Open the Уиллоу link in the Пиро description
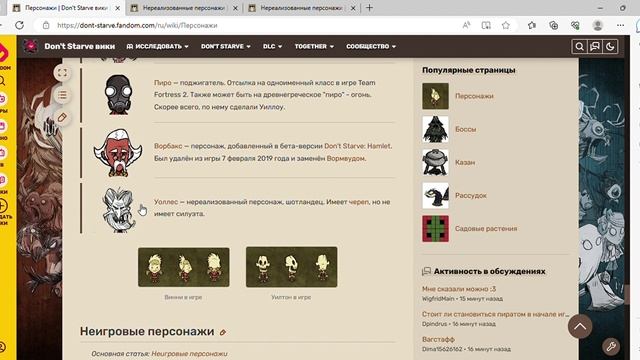 coord(271,107)
